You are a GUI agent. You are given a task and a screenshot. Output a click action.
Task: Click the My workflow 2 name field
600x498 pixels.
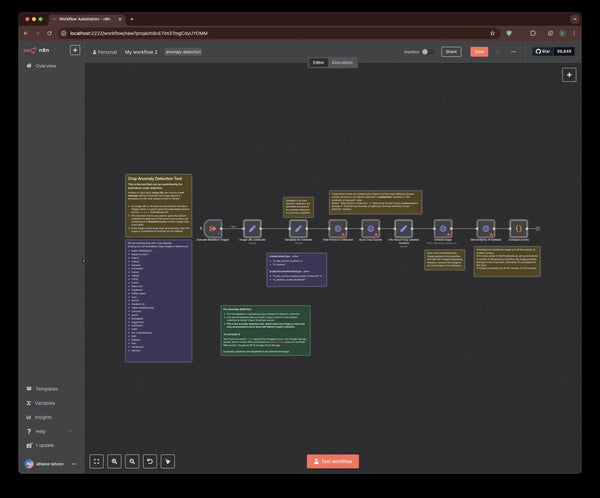pos(141,52)
